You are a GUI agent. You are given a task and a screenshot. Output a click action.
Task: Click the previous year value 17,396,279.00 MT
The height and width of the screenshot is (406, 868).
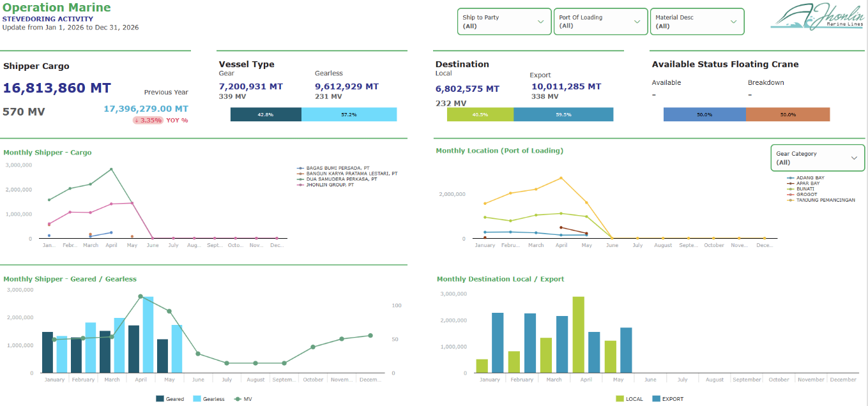pyautogui.click(x=146, y=109)
